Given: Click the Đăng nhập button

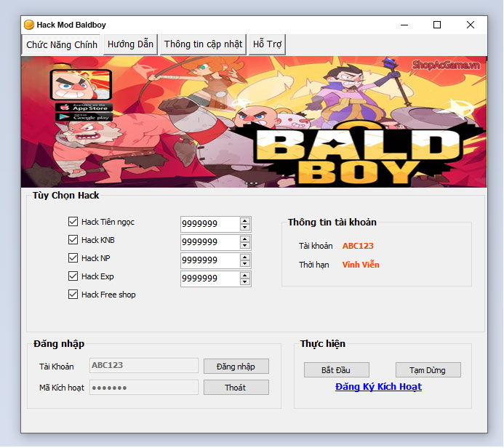Looking at the screenshot, I should [x=236, y=367].
